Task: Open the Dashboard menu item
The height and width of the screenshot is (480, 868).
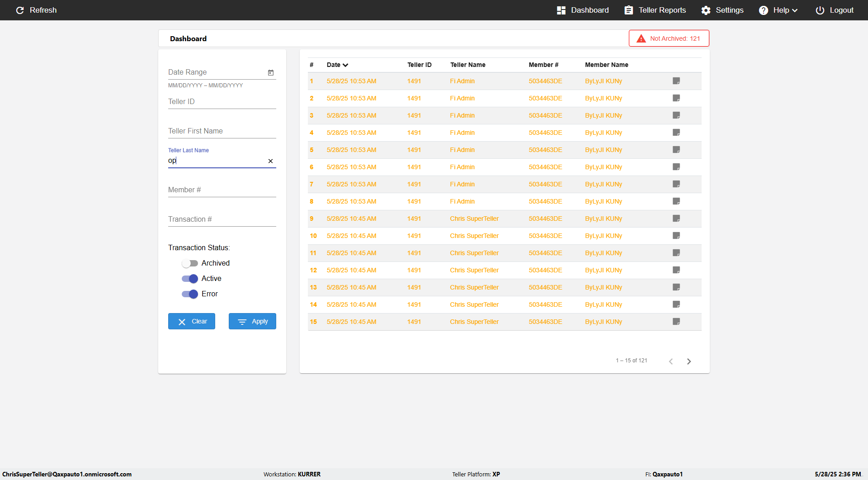Action: click(583, 10)
